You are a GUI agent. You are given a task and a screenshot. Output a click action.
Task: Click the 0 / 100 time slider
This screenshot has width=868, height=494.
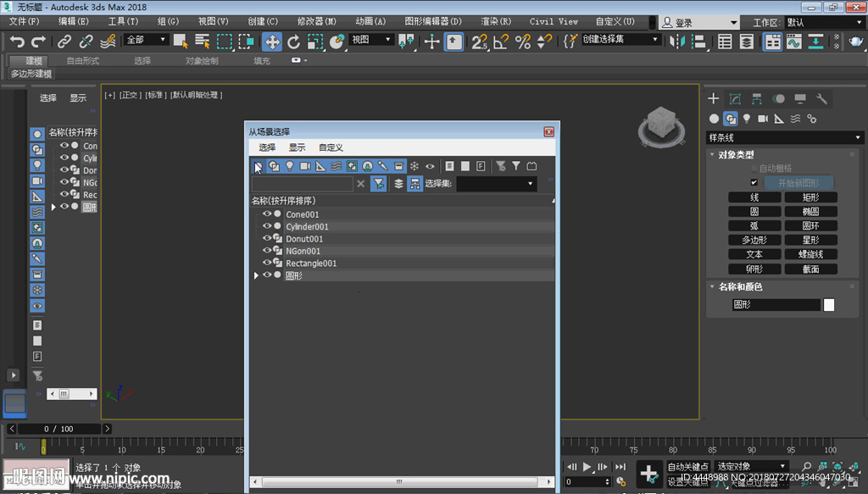coord(58,429)
